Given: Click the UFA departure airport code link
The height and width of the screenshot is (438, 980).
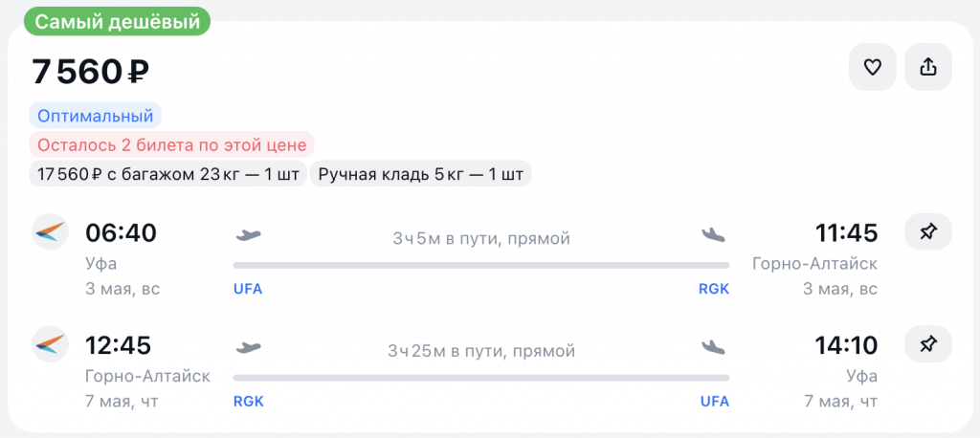Looking at the screenshot, I should tap(248, 289).
